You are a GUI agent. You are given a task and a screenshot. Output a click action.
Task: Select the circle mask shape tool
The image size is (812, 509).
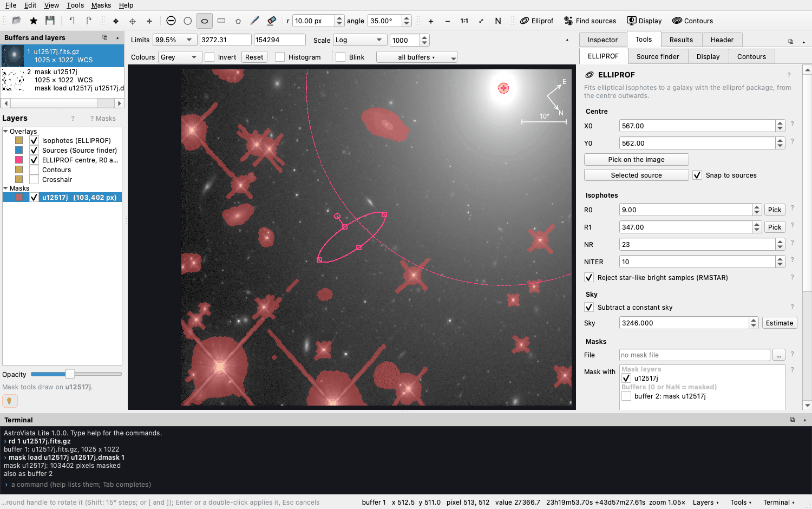[188, 21]
